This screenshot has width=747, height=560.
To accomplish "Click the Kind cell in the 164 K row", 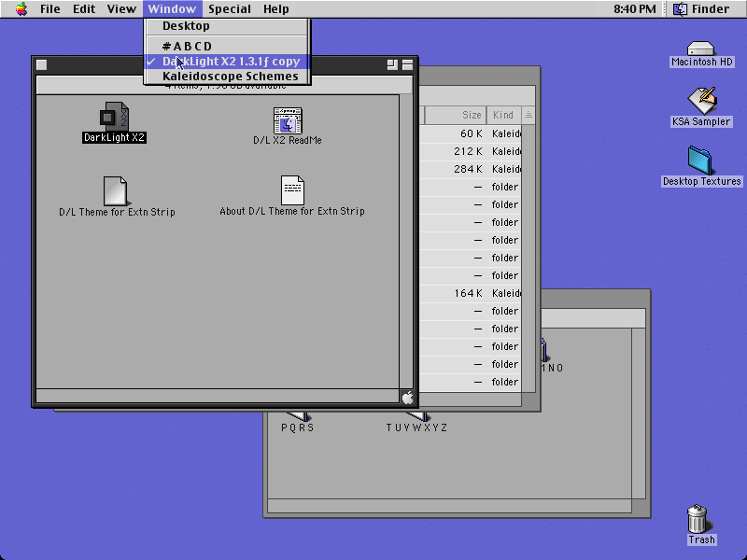I will 506,293.
